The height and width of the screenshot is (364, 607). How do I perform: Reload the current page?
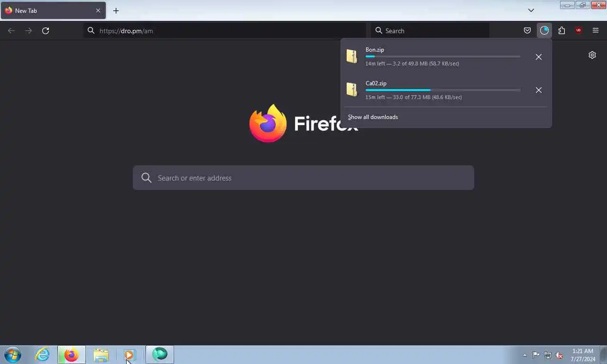46,31
